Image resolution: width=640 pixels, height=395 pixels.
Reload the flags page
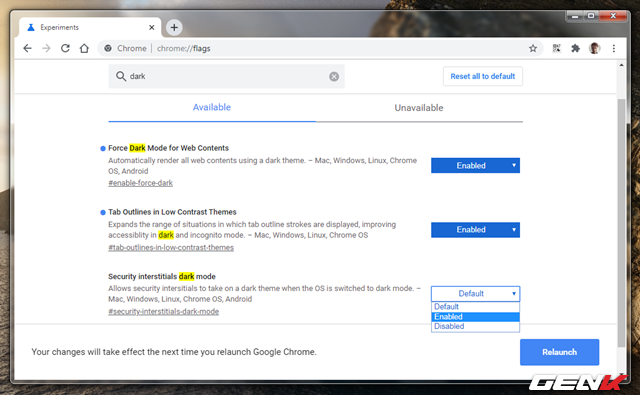click(65, 48)
